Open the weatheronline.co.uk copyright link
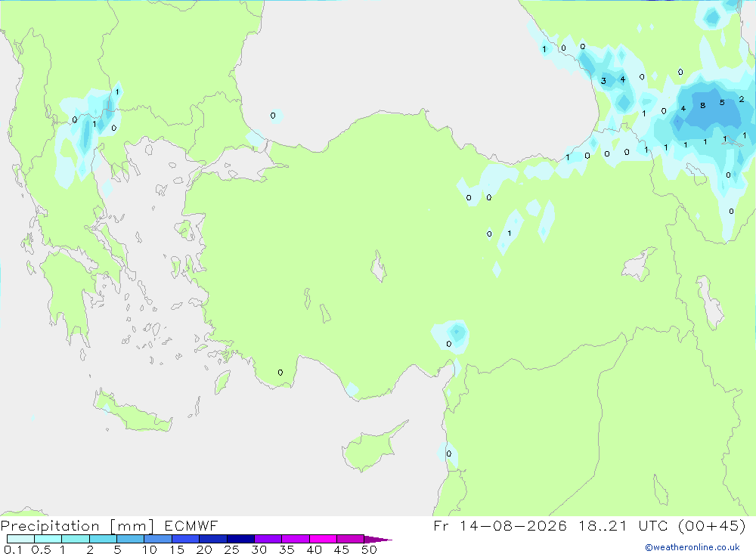756x554 pixels. point(692,547)
